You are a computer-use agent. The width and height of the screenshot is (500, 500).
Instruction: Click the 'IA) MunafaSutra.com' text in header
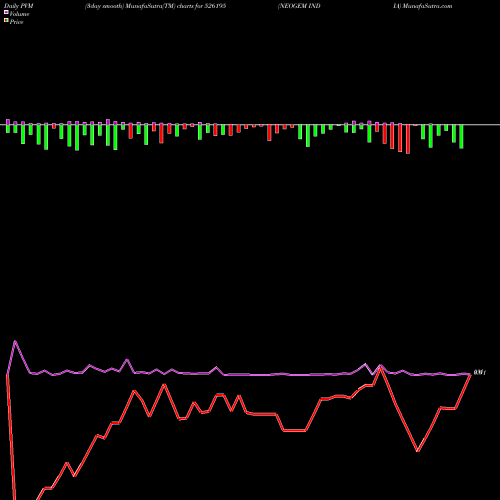click(423, 6)
